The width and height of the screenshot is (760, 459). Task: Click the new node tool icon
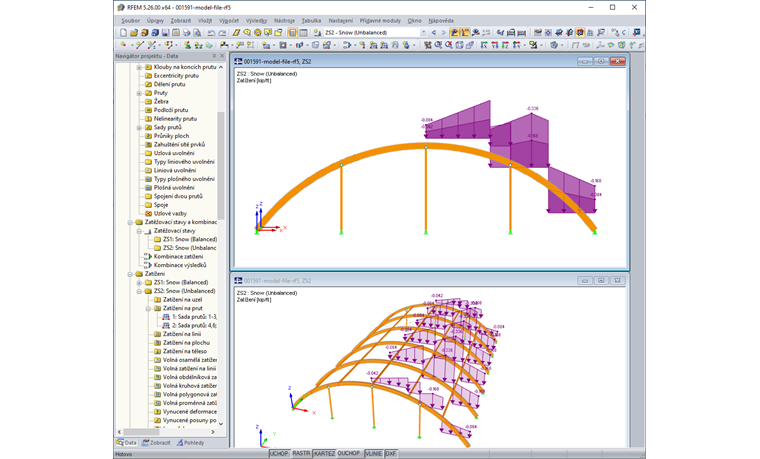pos(124,45)
